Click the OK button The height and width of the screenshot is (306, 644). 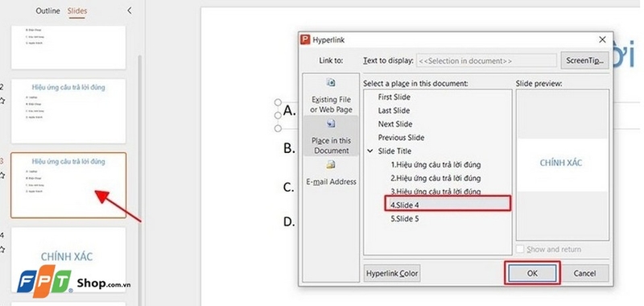(532, 273)
